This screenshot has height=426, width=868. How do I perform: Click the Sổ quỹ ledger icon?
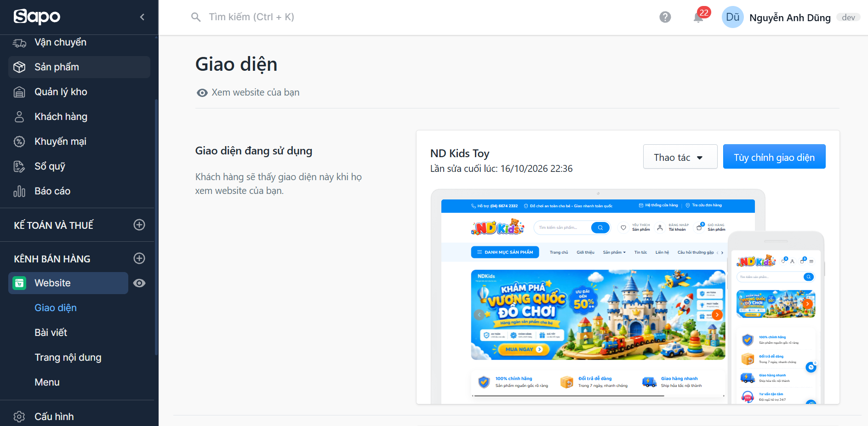[x=19, y=166]
